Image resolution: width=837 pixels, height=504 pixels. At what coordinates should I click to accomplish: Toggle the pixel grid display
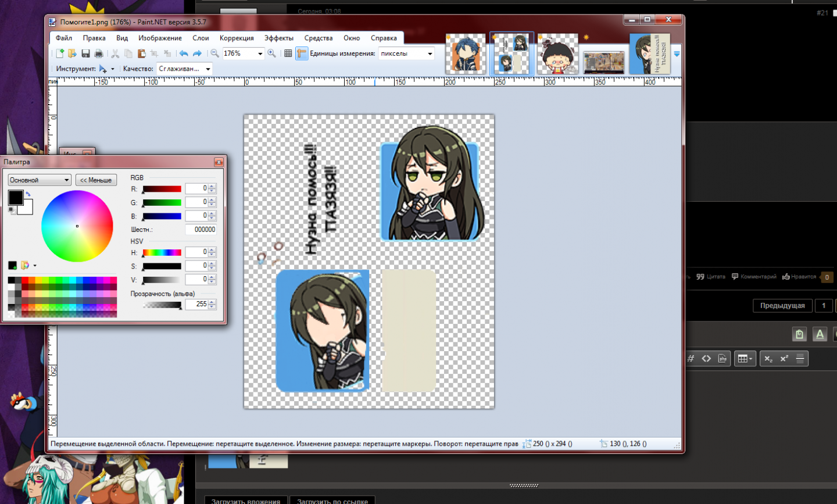tap(288, 53)
